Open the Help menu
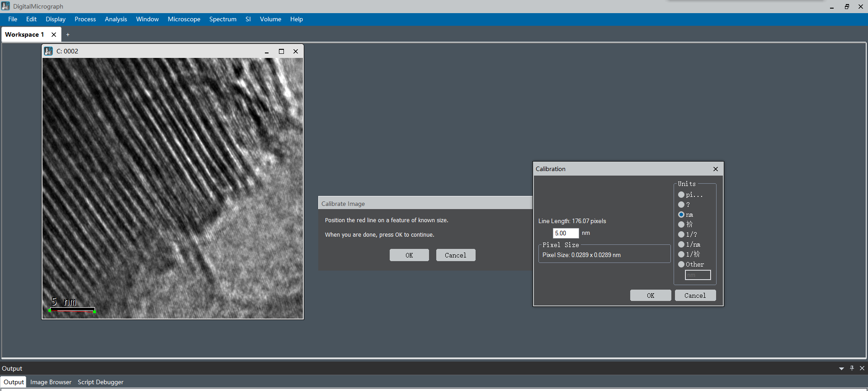The height and width of the screenshot is (391, 868). tap(297, 19)
